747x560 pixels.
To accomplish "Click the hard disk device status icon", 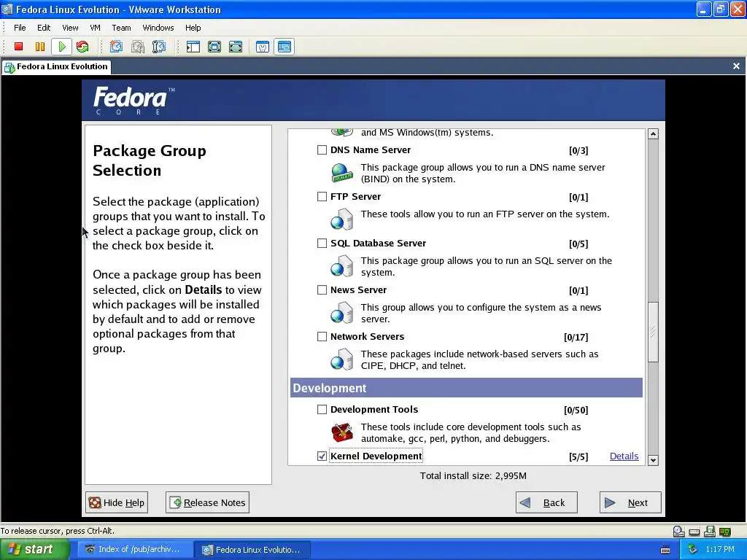I will tap(694, 532).
